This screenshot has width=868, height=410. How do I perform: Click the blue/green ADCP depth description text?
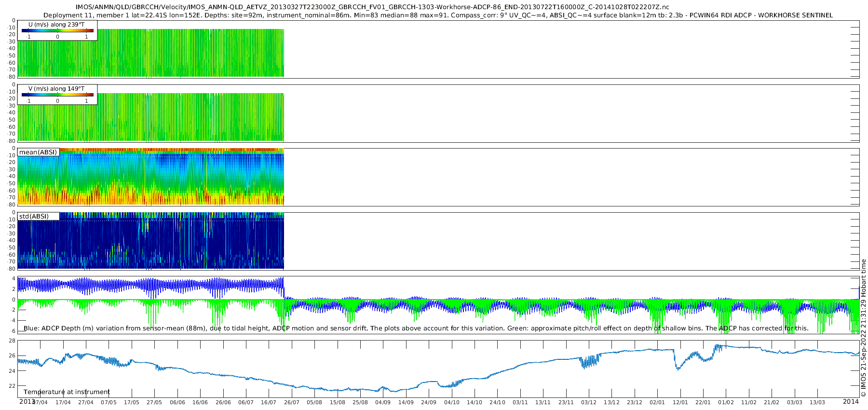coord(416,328)
